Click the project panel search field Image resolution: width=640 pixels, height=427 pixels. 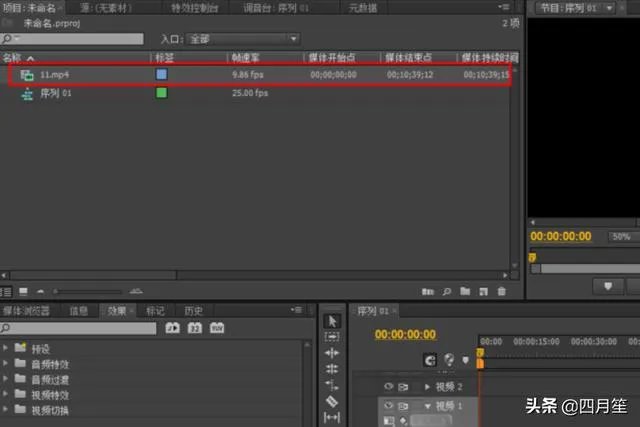point(72,39)
